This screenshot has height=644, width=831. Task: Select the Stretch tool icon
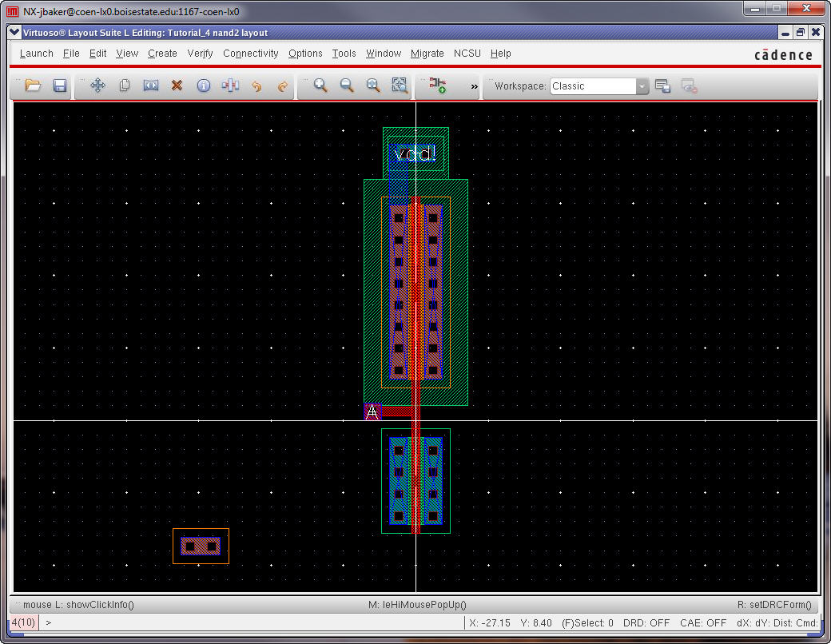pos(151,85)
